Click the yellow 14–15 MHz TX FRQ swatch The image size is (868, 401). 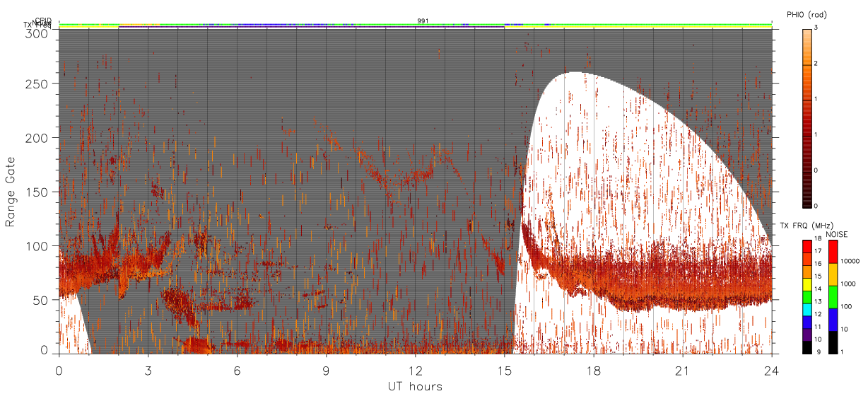807,284
